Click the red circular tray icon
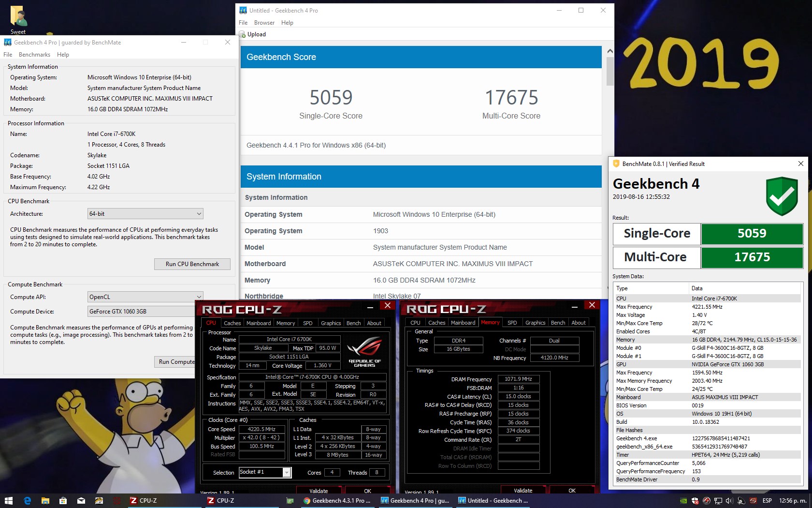 pyautogui.click(x=707, y=501)
